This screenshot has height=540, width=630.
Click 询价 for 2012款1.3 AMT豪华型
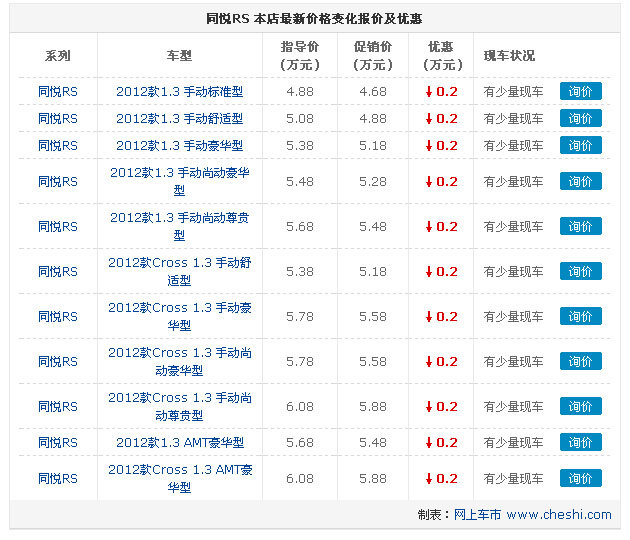click(x=581, y=442)
